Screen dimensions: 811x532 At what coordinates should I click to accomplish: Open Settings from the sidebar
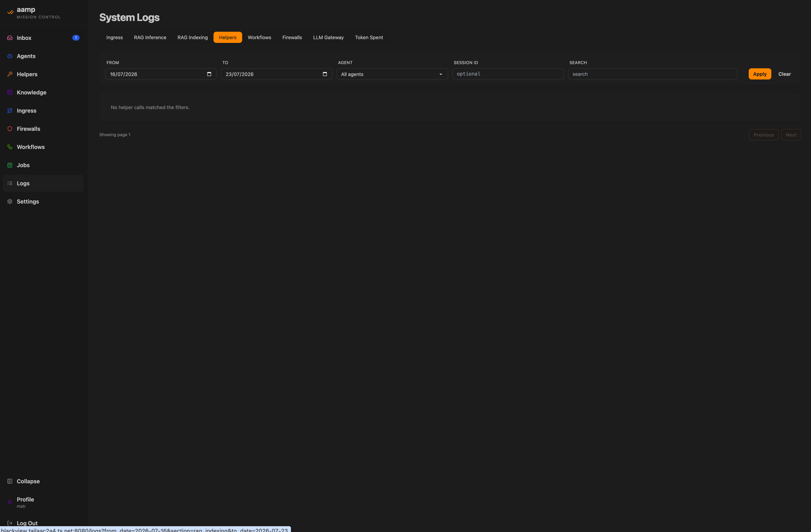[43, 202]
